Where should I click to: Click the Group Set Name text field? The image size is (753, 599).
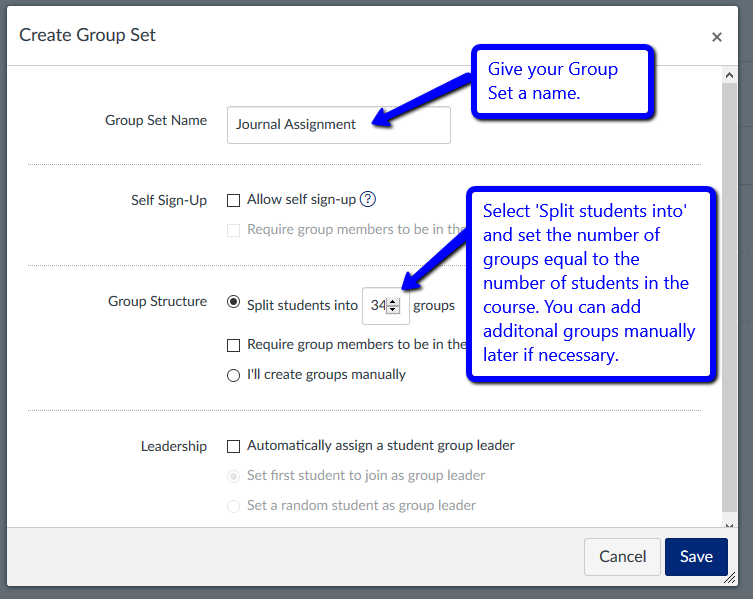click(x=338, y=125)
